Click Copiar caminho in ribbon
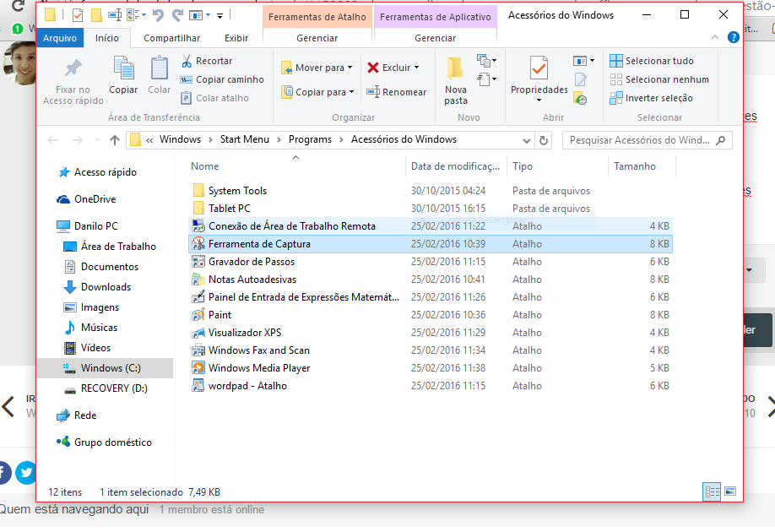Viewport: 775px width, 532px height. [222, 79]
